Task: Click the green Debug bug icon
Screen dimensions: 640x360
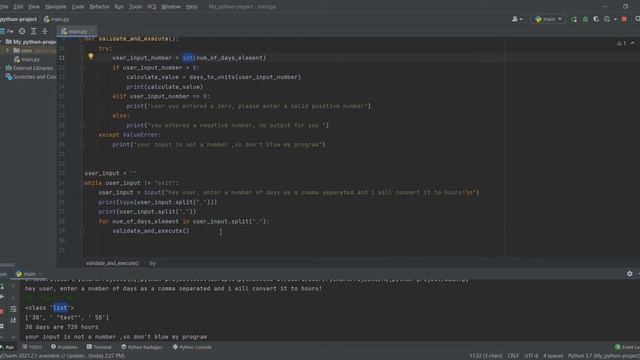Action: click(x=585, y=19)
